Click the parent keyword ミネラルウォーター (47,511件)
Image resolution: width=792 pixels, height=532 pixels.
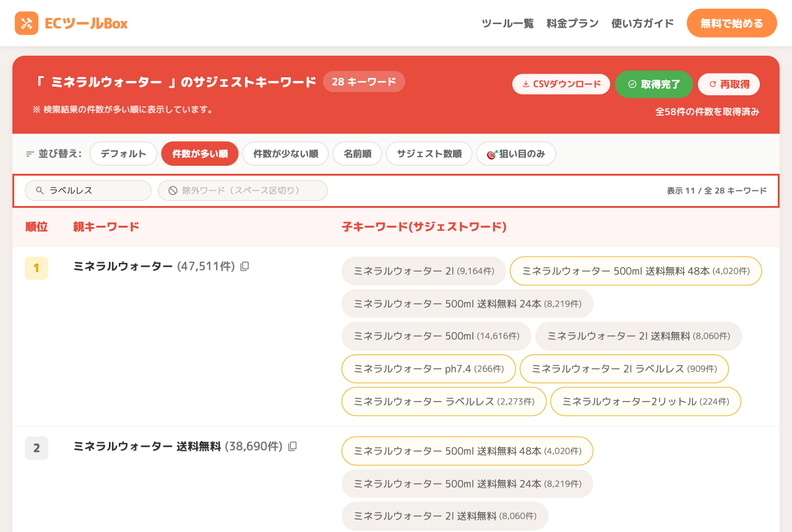[154, 266]
